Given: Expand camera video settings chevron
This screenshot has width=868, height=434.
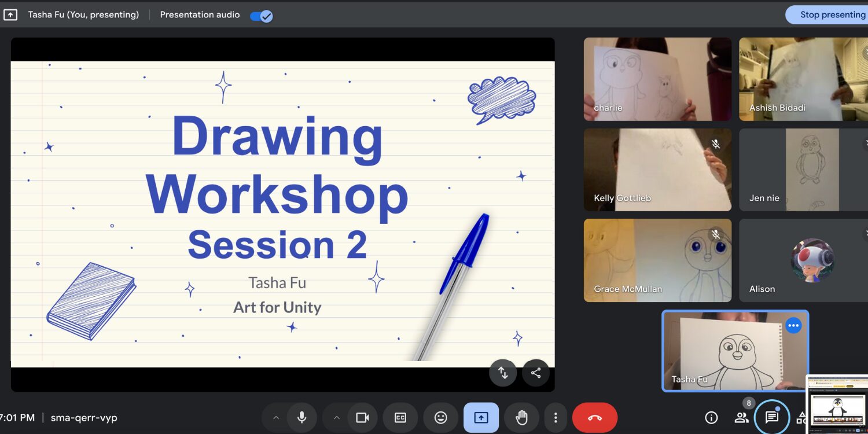Looking at the screenshot, I should [336, 418].
